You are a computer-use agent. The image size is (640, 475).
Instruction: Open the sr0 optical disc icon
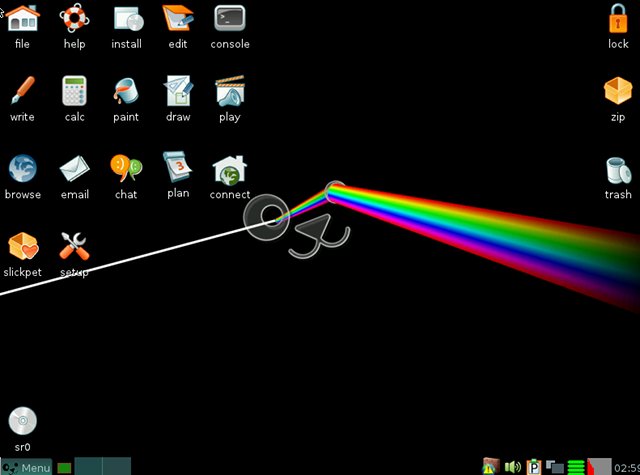(22, 421)
